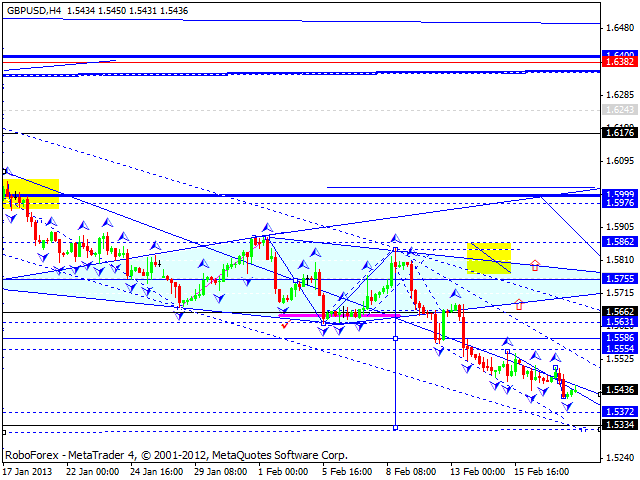640x480 pixels.
Task: Click the blue 1.5862 price label
Action: coord(620,242)
